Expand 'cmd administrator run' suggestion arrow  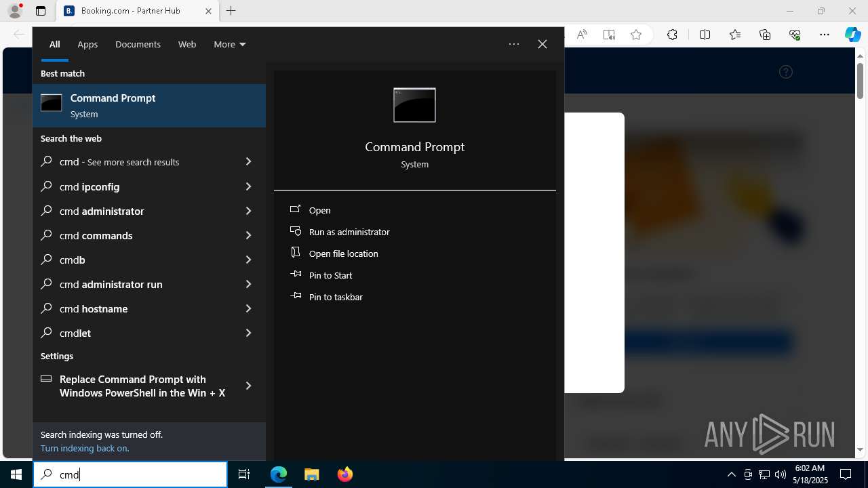pos(248,284)
